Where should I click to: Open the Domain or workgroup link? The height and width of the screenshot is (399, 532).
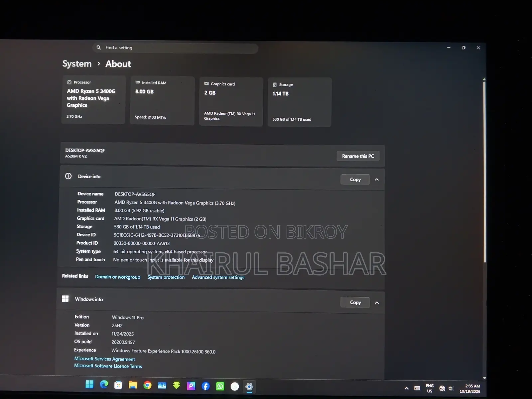coord(118,277)
